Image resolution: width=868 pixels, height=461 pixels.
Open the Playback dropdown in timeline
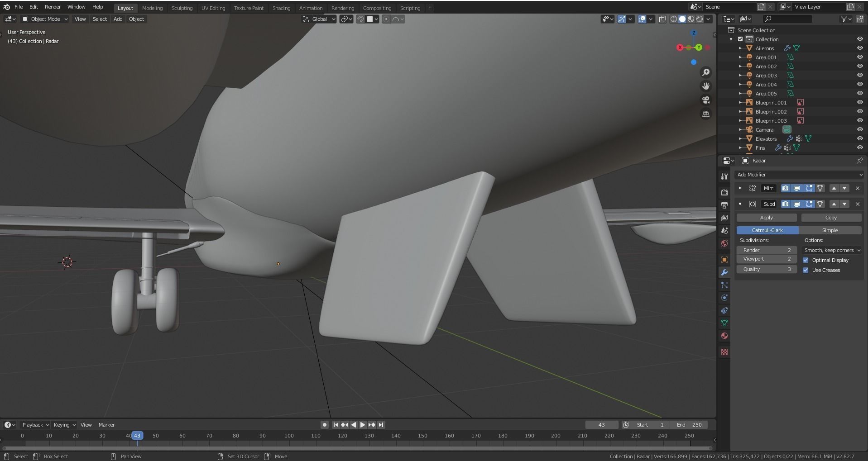[35, 425]
